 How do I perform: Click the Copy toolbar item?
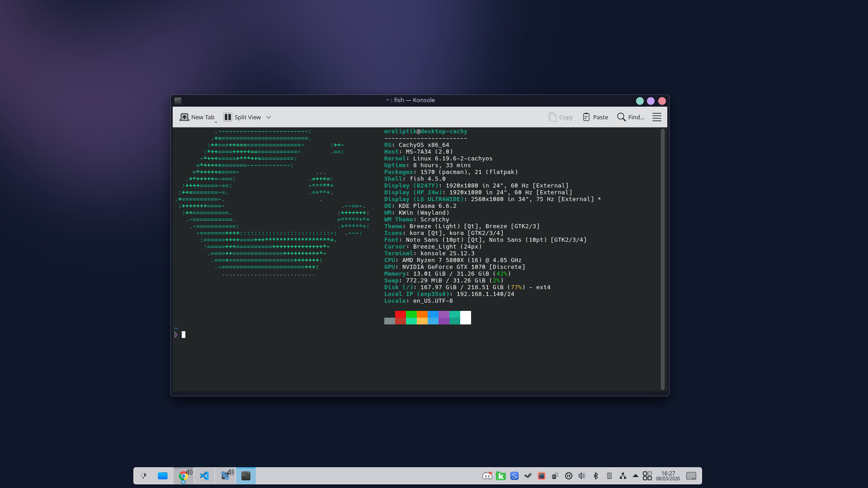561,117
